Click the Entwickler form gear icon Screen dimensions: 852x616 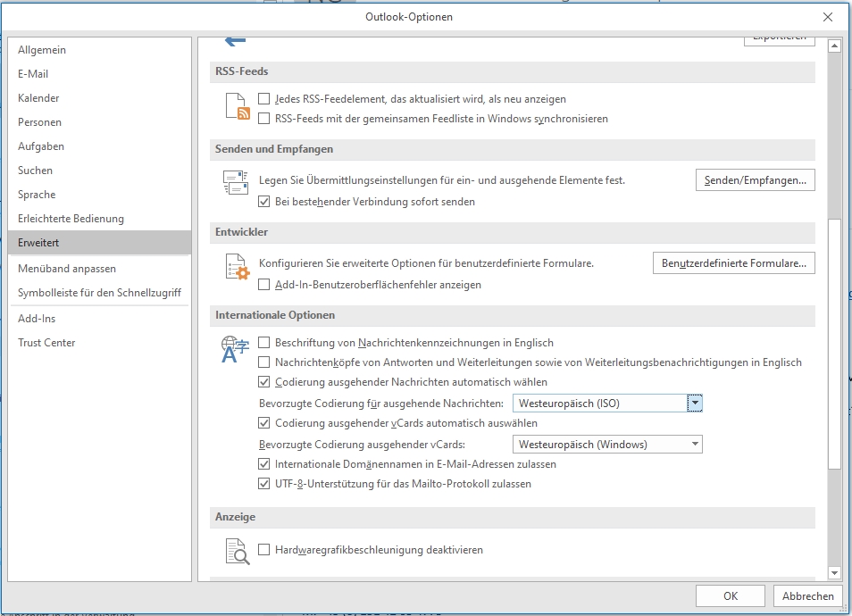[x=238, y=267]
